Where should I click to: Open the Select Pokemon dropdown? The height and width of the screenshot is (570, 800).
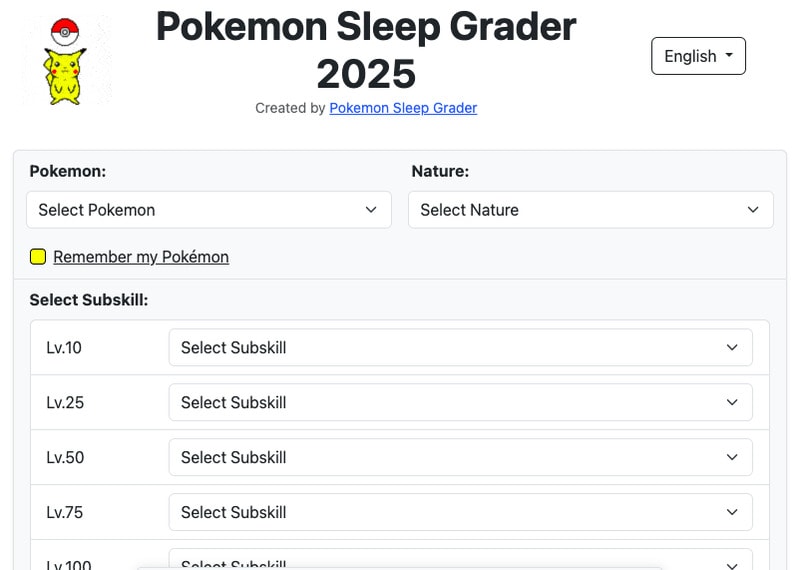(x=208, y=210)
